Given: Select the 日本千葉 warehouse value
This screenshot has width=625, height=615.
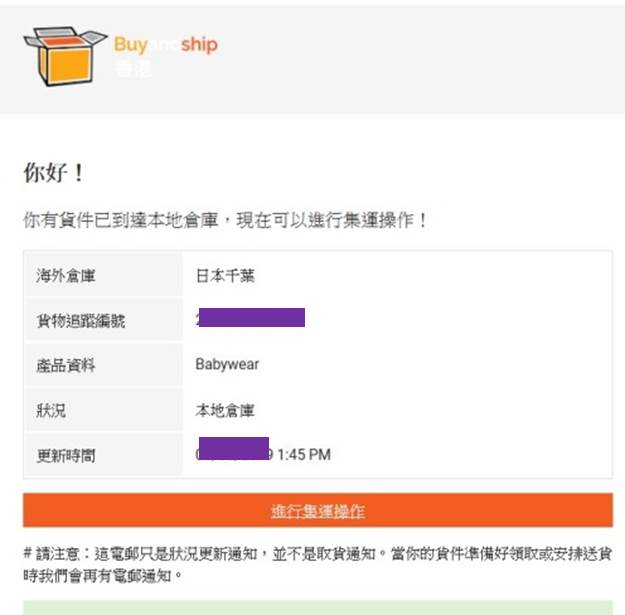Looking at the screenshot, I should click(x=225, y=275).
